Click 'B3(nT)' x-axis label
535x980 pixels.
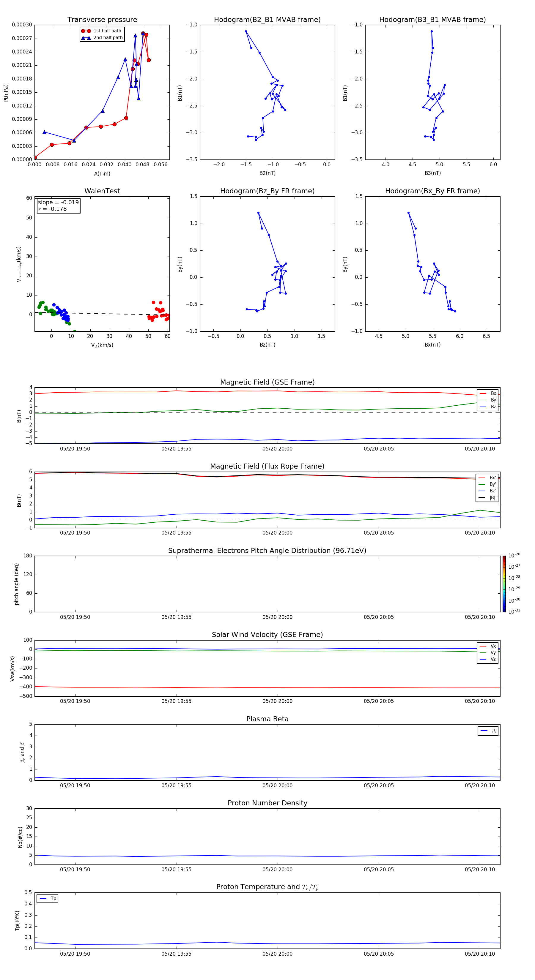[x=432, y=173]
